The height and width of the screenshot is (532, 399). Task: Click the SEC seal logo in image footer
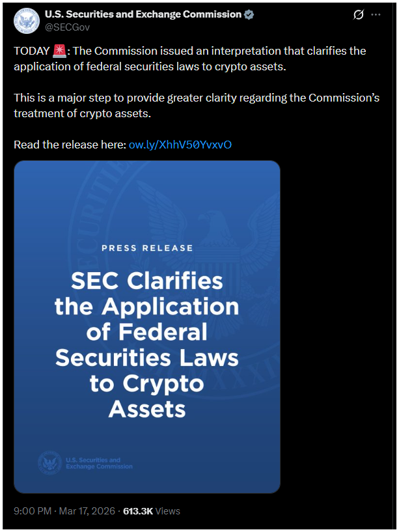coord(49,462)
